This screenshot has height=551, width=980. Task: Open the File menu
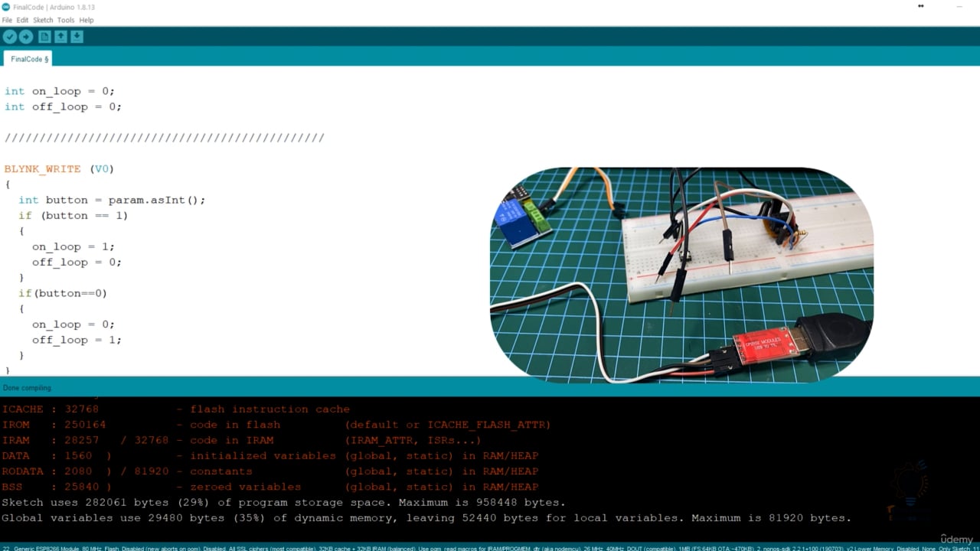(x=7, y=20)
